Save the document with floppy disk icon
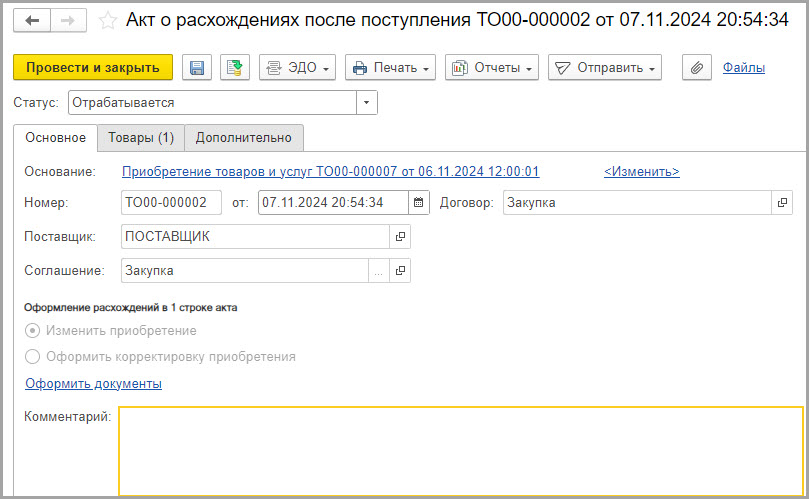 tap(197, 68)
